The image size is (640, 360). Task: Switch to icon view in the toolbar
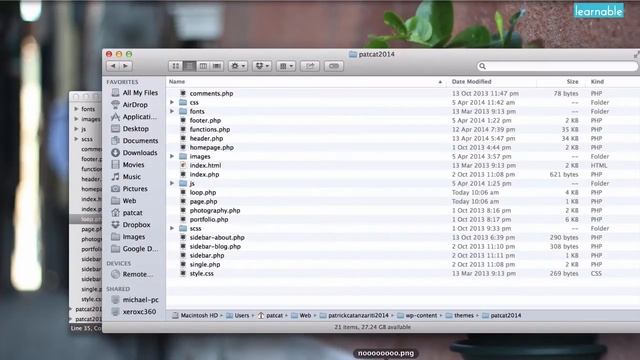click(176, 66)
